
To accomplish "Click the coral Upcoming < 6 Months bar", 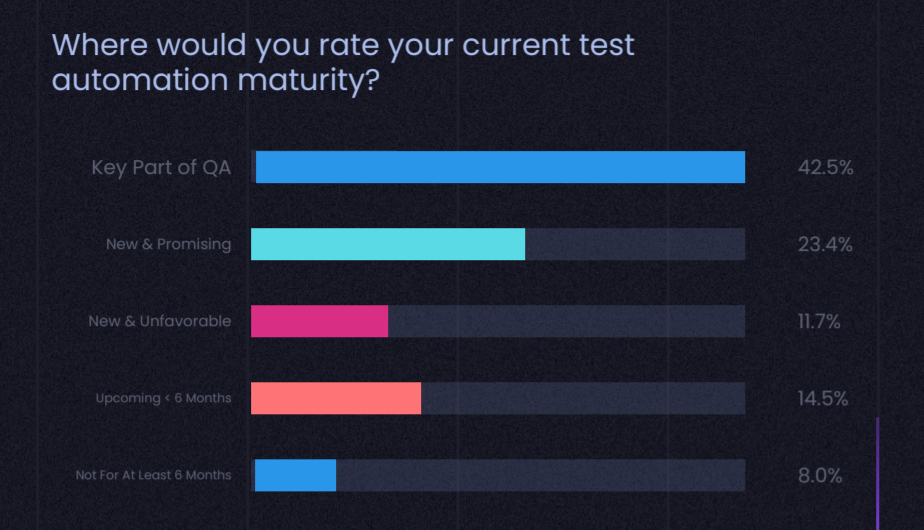I will click(x=336, y=398).
